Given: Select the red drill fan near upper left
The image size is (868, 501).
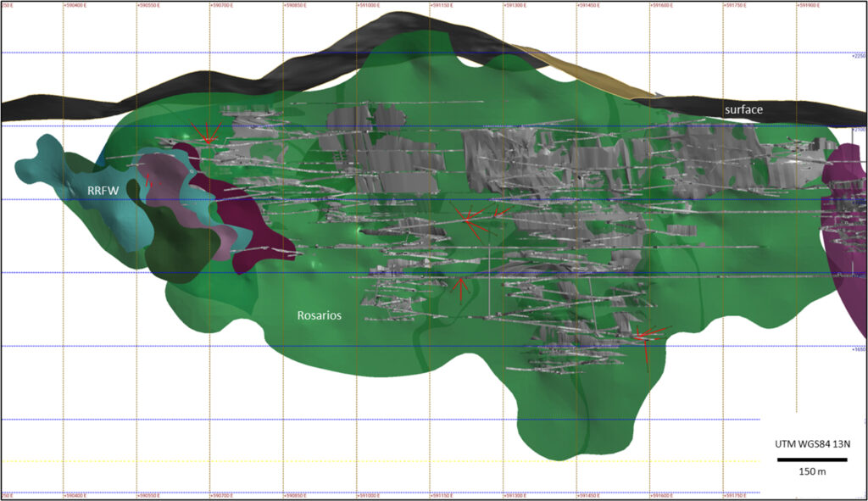Looking at the screenshot, I should click(x=204, y=133).
